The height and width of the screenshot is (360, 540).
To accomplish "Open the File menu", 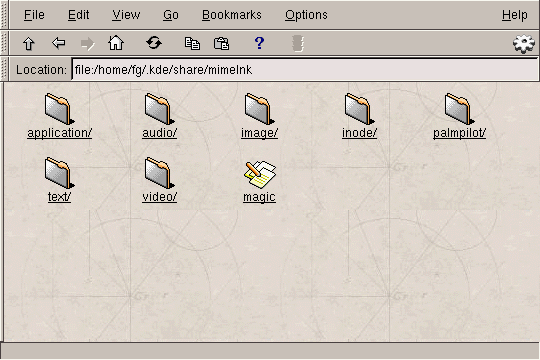I will [34, 15].
